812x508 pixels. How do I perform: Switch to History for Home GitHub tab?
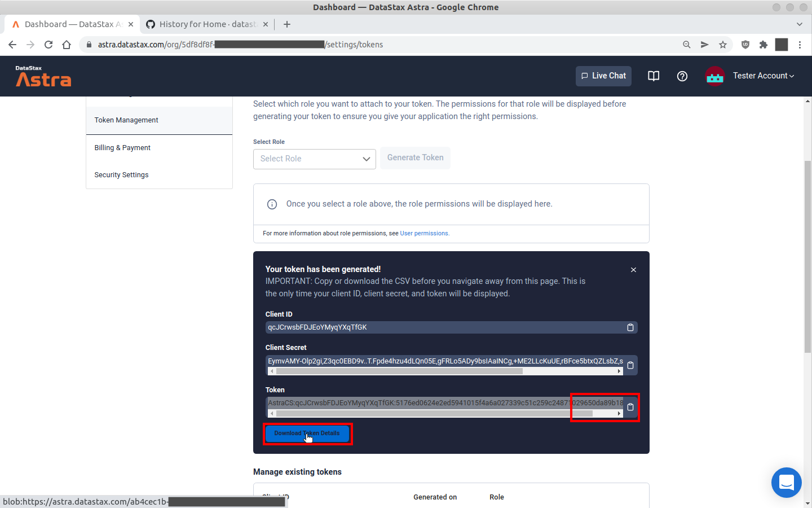[206, 24]
